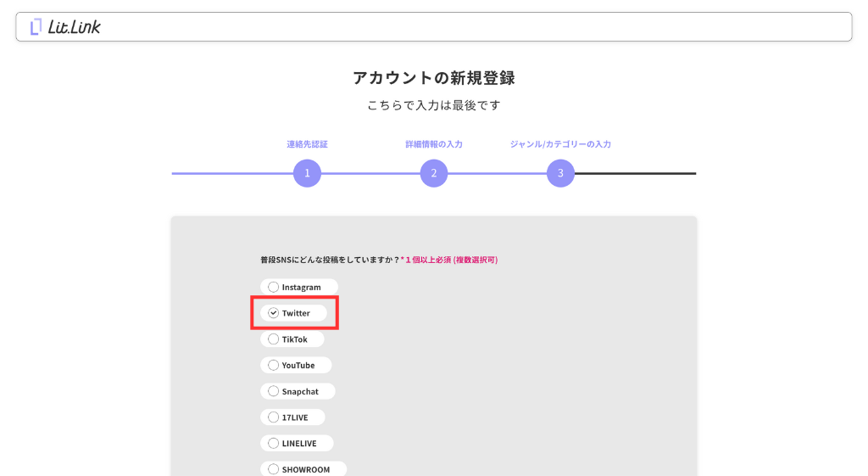This screenshot has height=476, width=868.
Task: Go to step 3 circle
Action: [561, 173]
